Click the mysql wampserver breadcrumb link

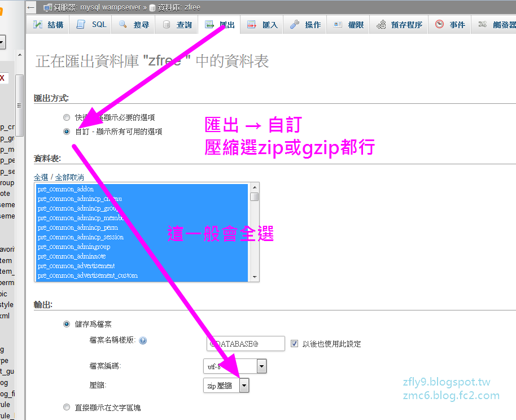click(x=110, y=7)
